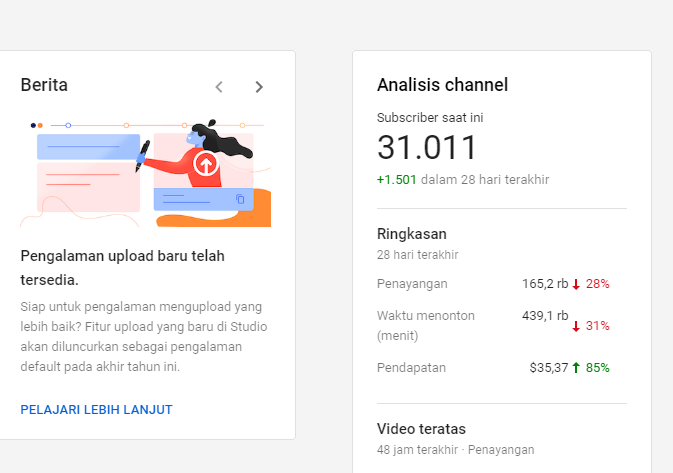Click the Subscriber saat ini label

point(430,118)
